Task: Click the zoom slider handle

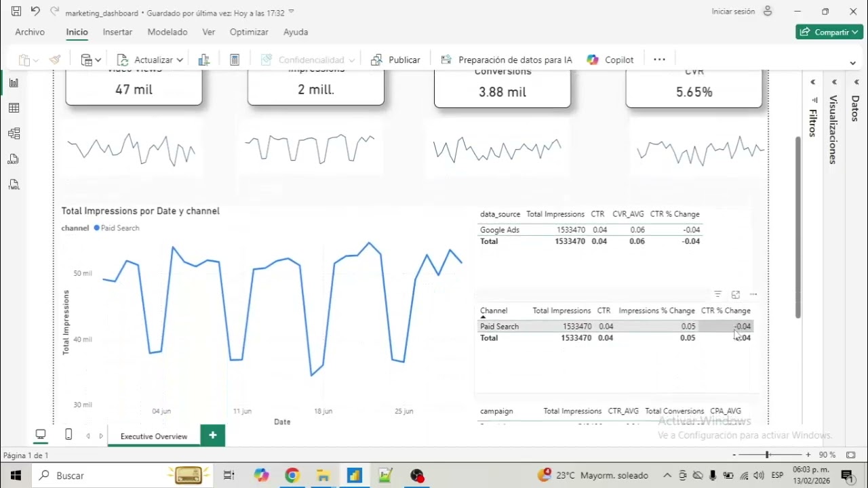Action: pyautogui.click(x=768, y=455)
